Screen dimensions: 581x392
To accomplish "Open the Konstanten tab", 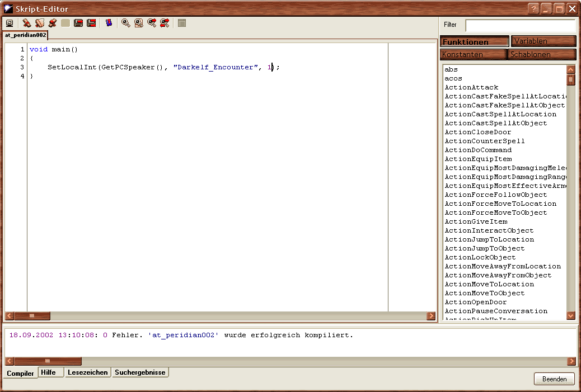I will pos(474,55).
